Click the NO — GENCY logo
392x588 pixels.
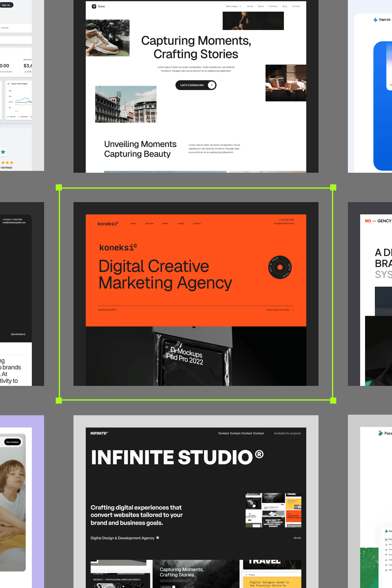click(x=378, y=221)
